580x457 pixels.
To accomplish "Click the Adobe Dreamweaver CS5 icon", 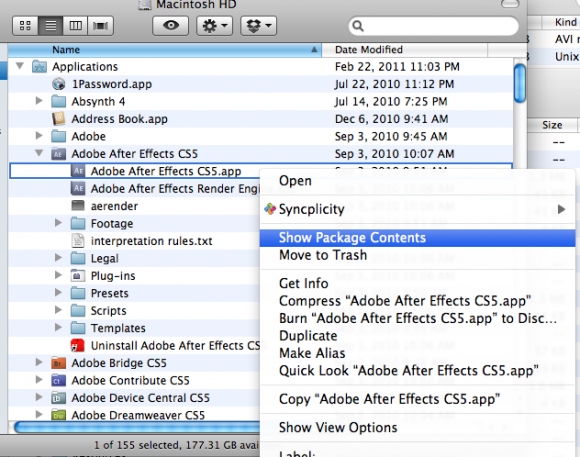I will [58, 415].
